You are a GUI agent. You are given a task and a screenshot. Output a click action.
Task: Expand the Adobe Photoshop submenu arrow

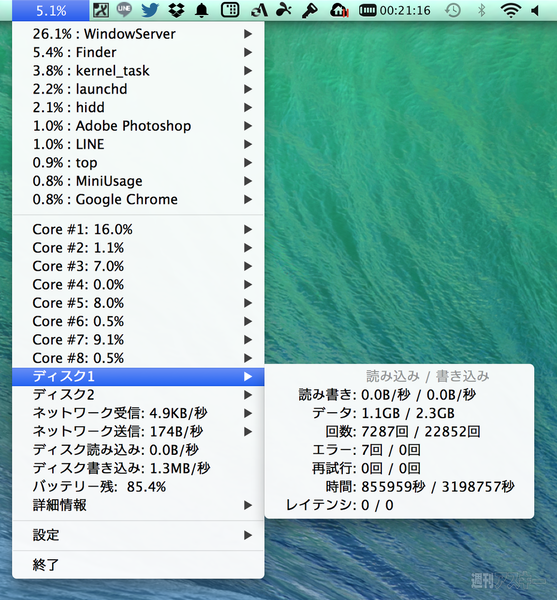(248, 126)
